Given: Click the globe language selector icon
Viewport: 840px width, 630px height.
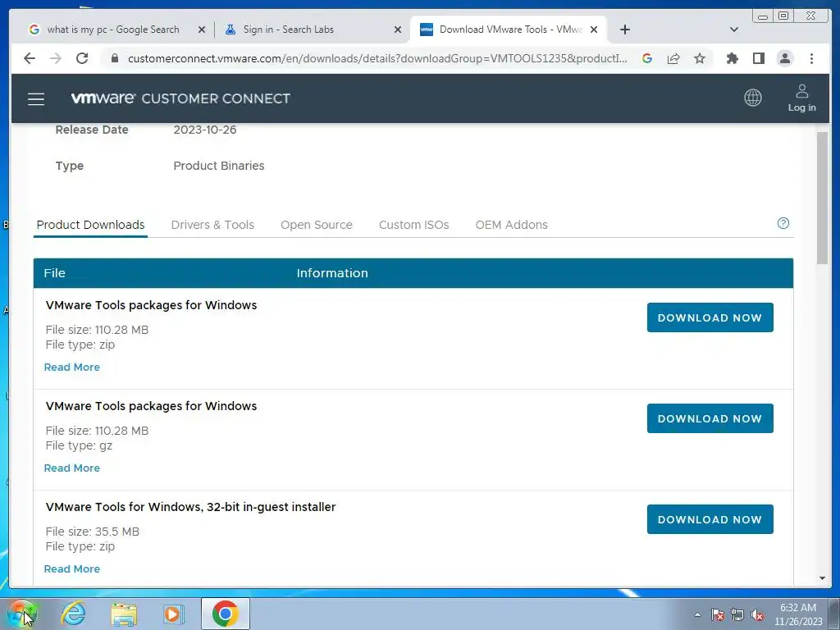Looking at the screenshot, I should coord(753,98).
